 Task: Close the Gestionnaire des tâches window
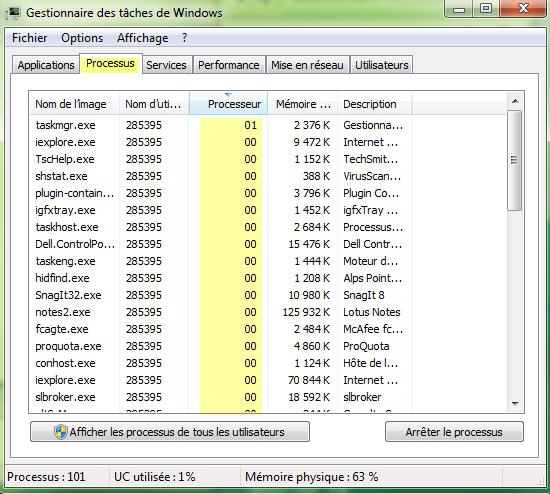523,9
